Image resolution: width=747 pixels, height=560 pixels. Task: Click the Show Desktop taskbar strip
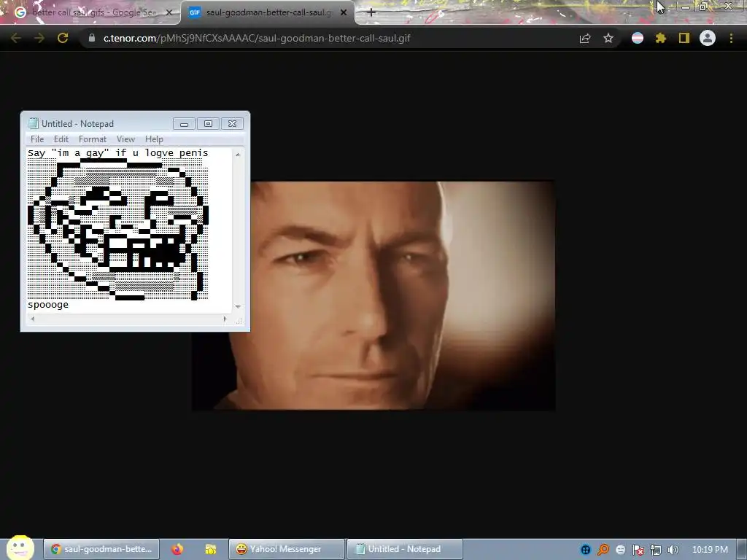pos(742,550)
